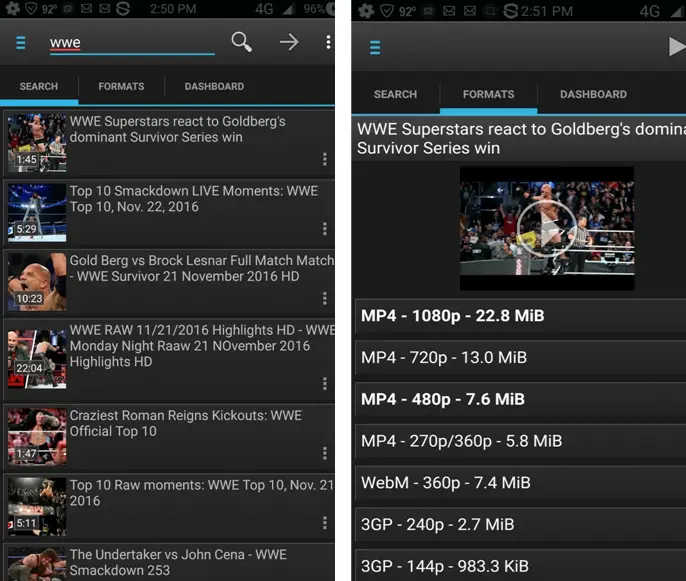Screen dimensions: 686x581
Task: Choose 3GP - 144p - 983.3 KiB format
Action: click(521, 566)
